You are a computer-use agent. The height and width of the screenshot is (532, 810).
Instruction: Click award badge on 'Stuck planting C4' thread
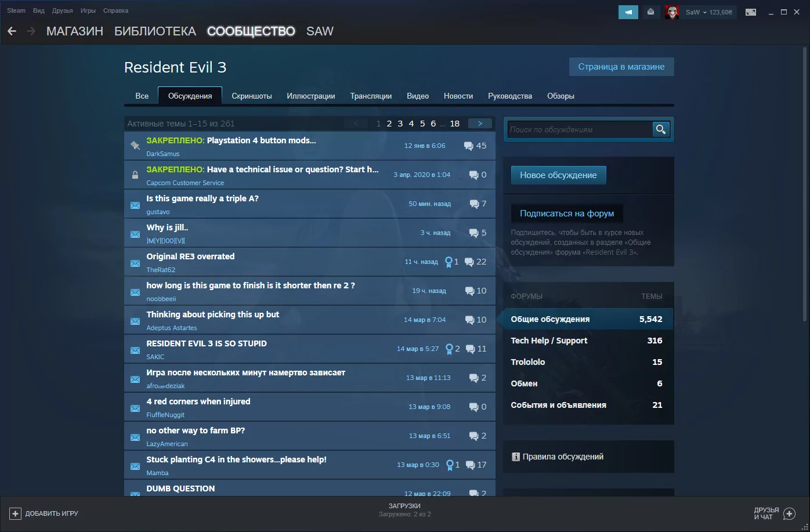[x=449, y=465]
